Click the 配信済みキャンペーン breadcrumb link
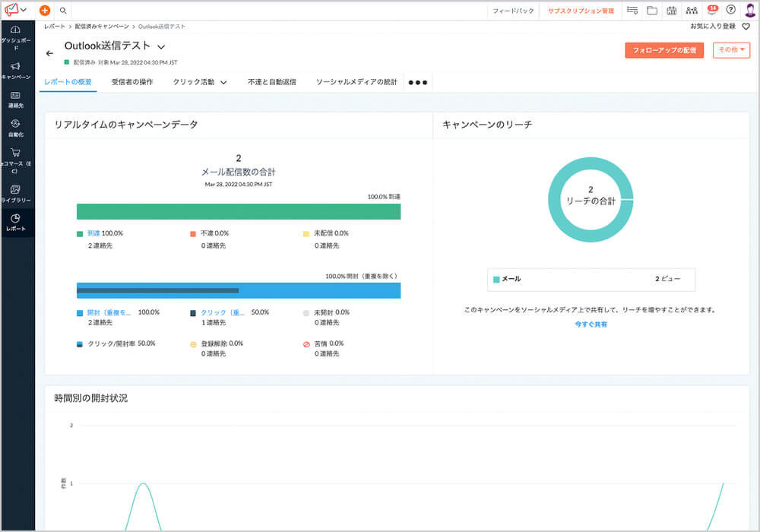The width and height of the screenshot is (760, 532). 102,26
